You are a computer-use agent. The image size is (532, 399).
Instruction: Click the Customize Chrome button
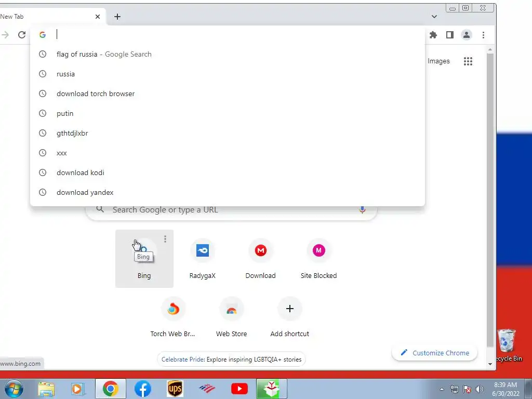(435, 353)
